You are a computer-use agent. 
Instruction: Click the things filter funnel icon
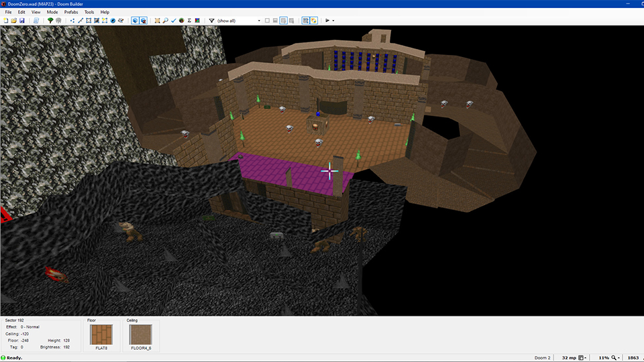pos(211,21)
